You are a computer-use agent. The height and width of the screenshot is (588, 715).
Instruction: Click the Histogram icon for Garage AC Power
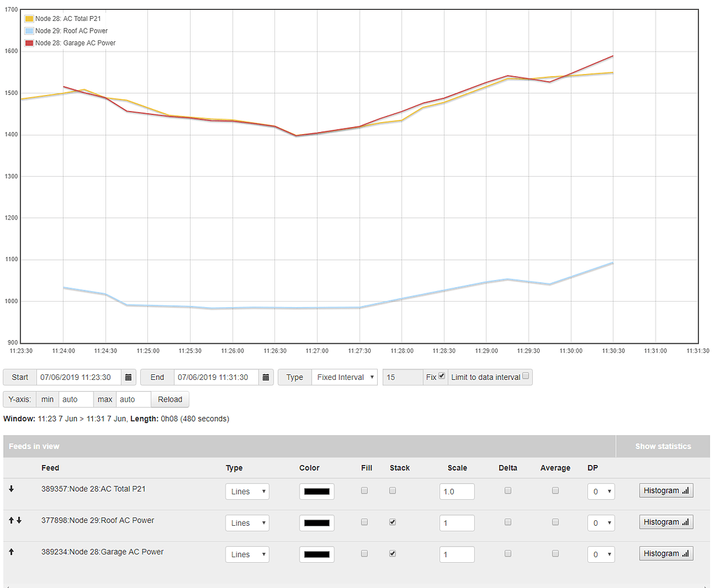coord(665,553)
